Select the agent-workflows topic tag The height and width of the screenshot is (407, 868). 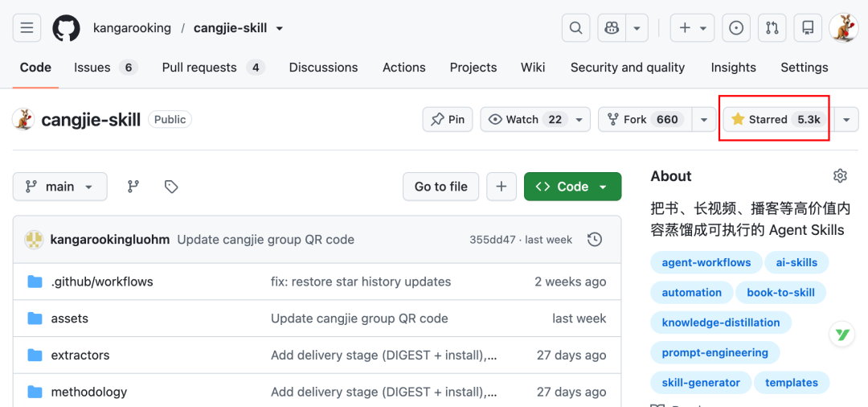coord(706,262)
